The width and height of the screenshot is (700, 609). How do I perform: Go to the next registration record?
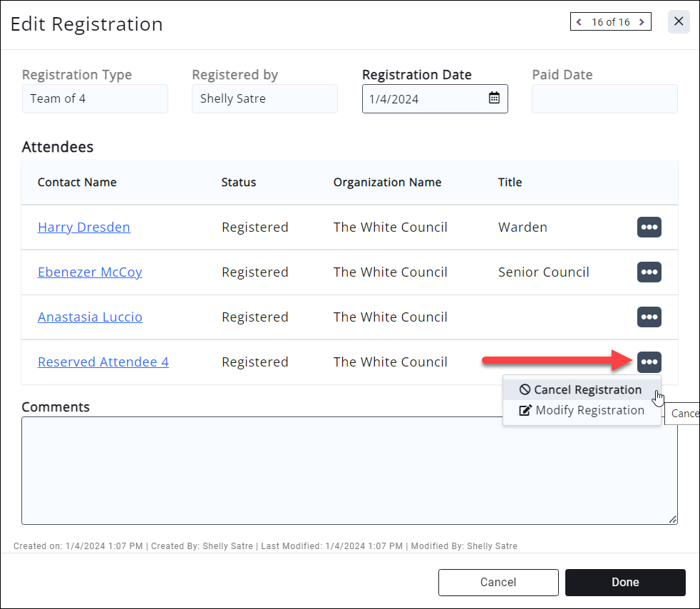[x=642, y=22]
